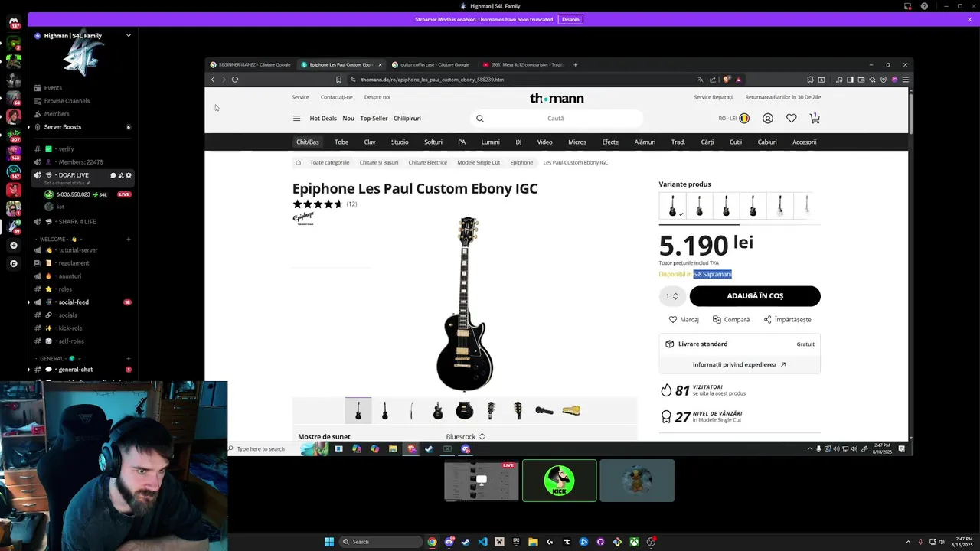The image size is (980, 551).
Task: Switch to the guitar coffin case browser tab
Action: tap(431, 64)
